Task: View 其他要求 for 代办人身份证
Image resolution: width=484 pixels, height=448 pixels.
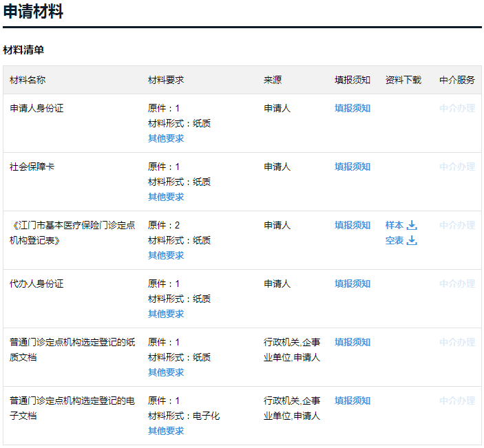Action: coord(166,314)
